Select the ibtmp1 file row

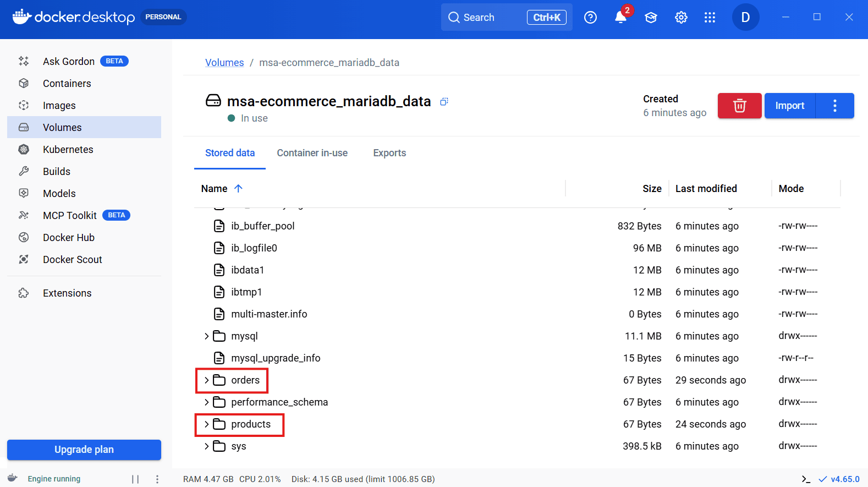(x=517, y=292)
